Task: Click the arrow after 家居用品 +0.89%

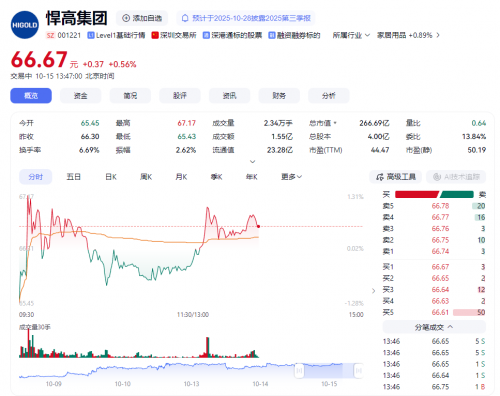Action: point(438,35)
